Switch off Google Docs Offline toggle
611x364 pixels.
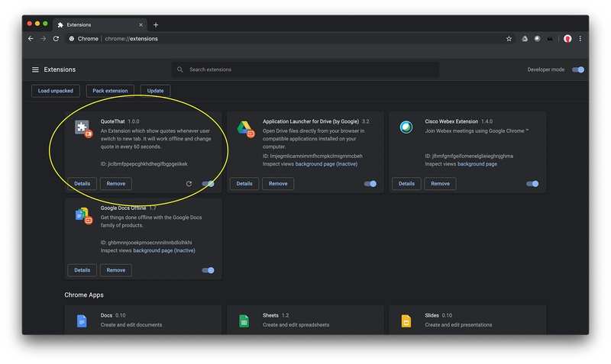(x=208, y=270)
